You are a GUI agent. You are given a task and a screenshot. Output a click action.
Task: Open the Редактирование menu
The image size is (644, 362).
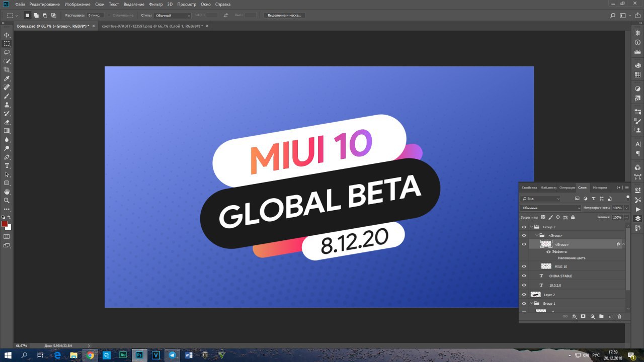(x=44, y=4)
